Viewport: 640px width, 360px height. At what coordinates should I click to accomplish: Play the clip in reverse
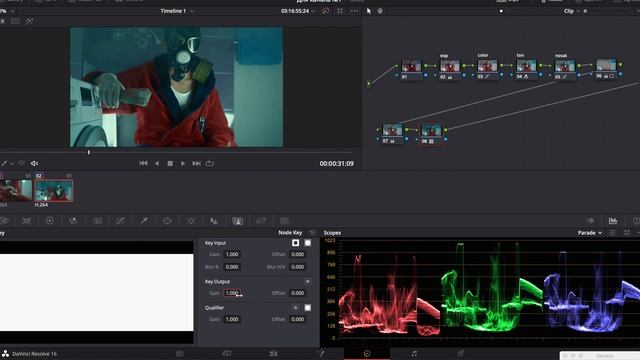pos(157,163)
